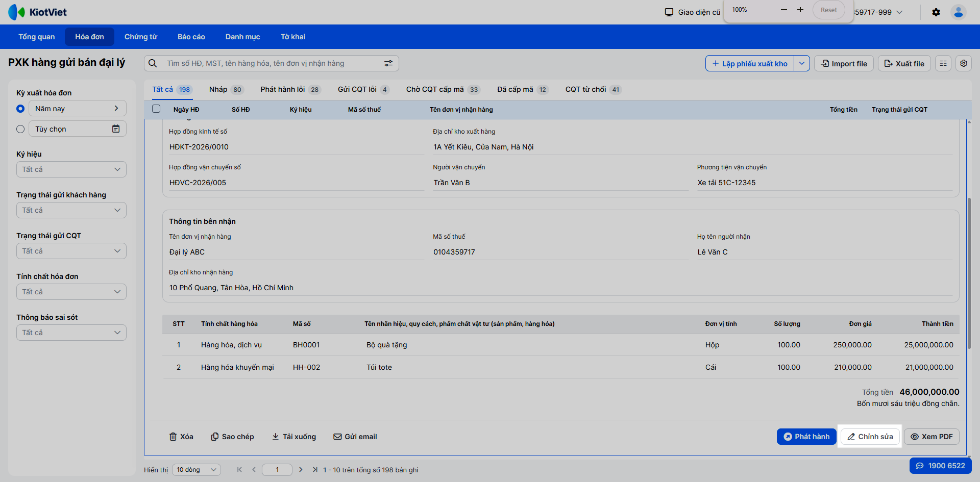Screen dimensions: 980x482
Task: Open advanced search filter icon
Action: click(388, 63)
